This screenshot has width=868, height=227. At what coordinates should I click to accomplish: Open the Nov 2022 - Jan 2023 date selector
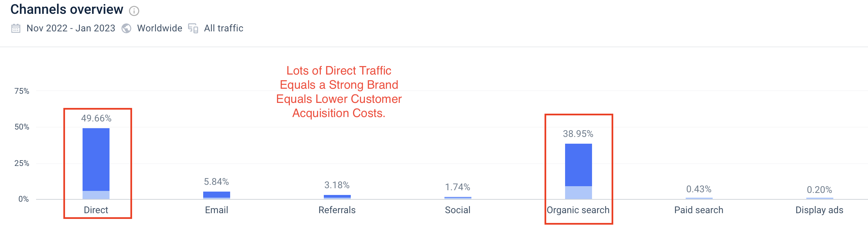click(x=71, y=28)
